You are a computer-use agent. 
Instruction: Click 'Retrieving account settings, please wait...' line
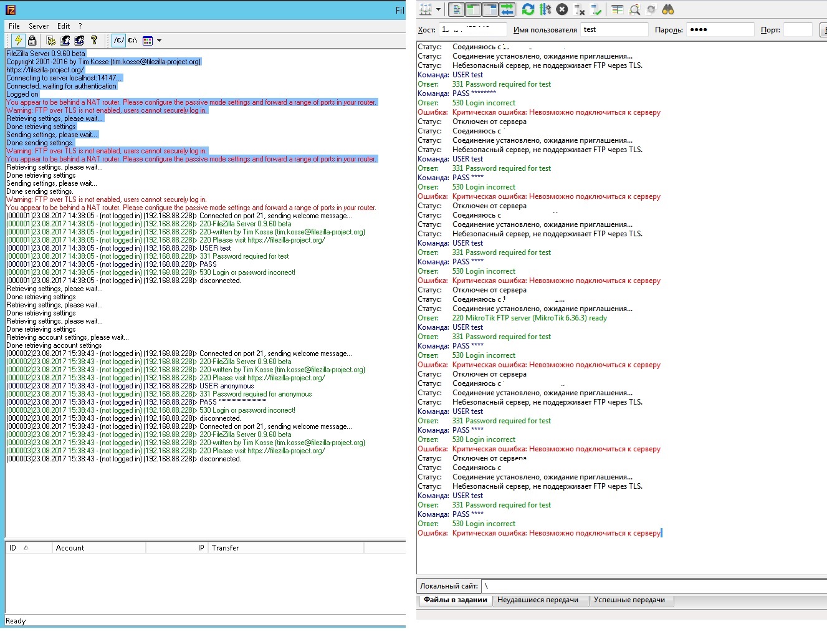pyautogui.click(x=67, y=337)
